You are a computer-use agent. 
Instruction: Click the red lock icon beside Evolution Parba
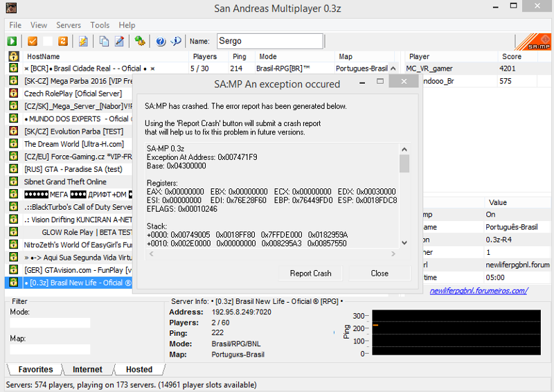tap(13, 131)
